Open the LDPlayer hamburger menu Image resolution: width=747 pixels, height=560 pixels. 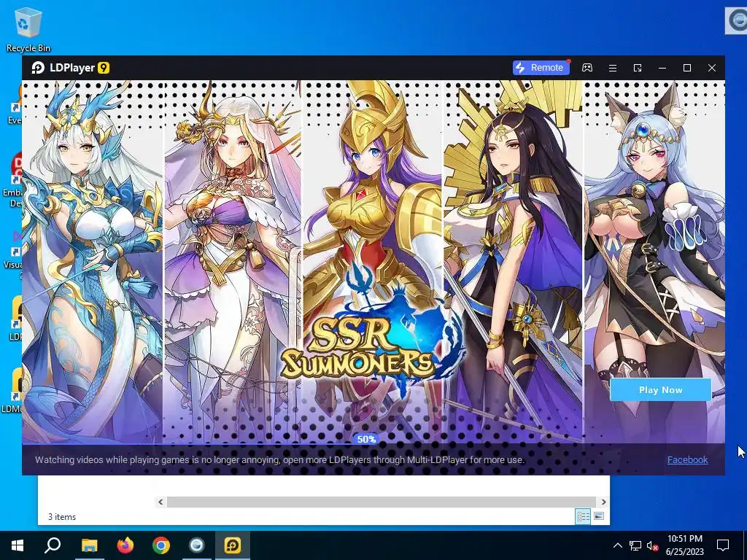[x=613, y=68]
